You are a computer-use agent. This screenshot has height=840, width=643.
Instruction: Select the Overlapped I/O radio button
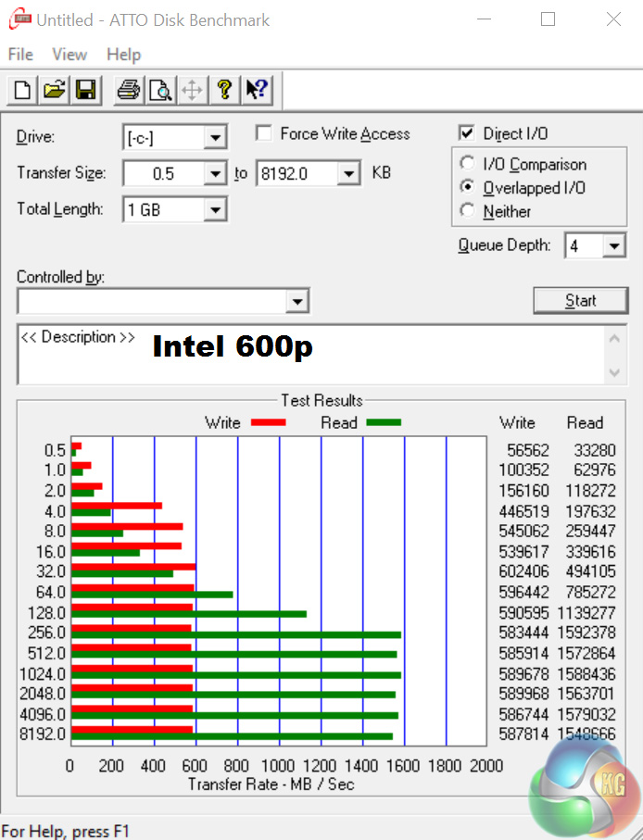pyautogui.click(x=467, y=186)
